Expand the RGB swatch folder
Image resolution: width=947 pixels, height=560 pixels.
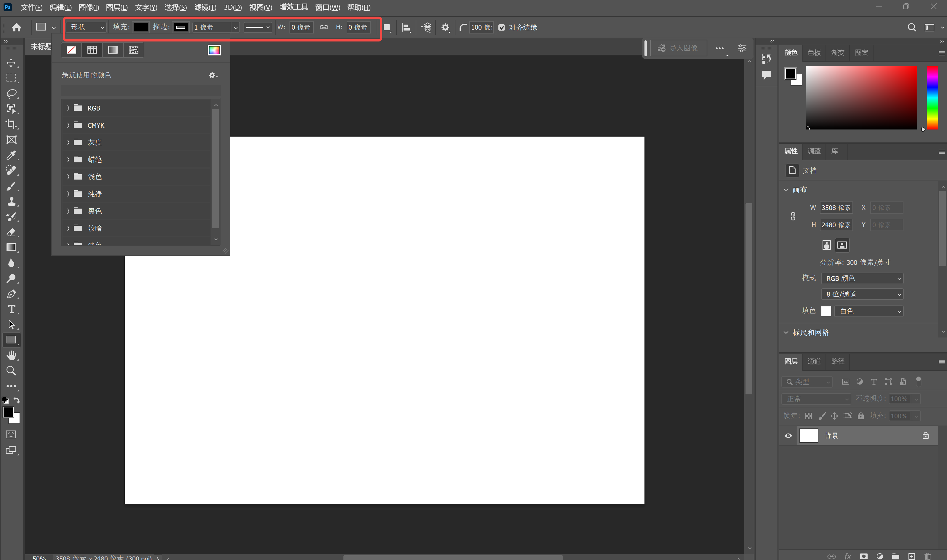(x=68, y=108)
